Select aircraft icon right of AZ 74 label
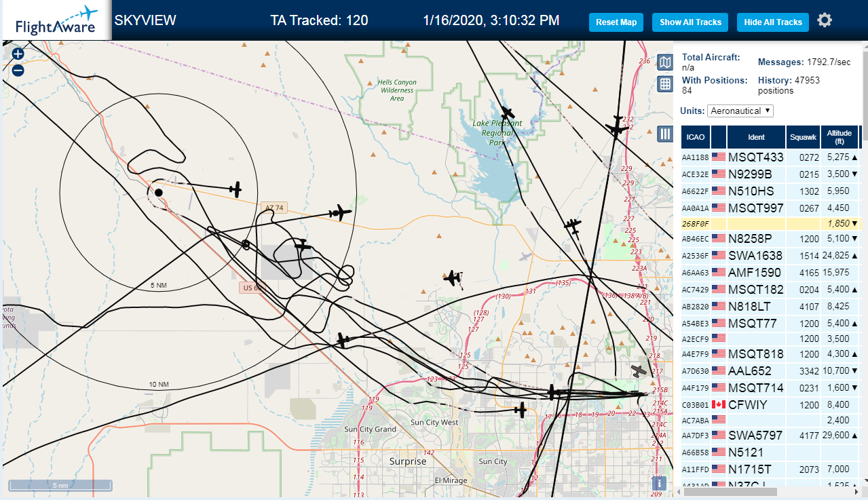The height and width of the screenshot is (500, 868). 339,213
